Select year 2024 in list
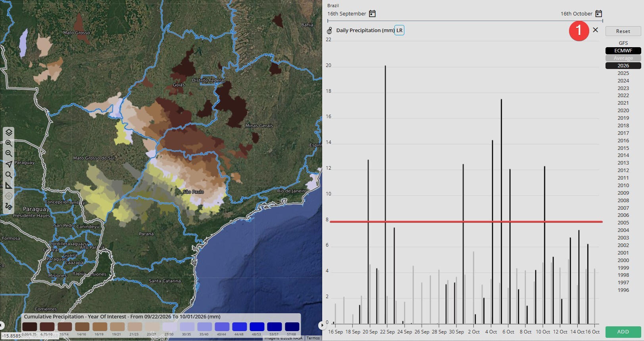 click(623, 80)
